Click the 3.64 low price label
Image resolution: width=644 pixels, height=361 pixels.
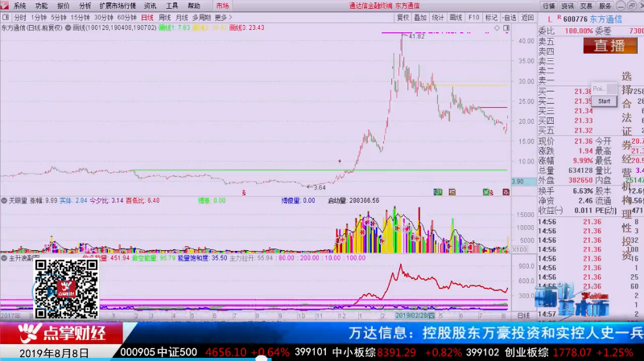(x=319, y=187)
